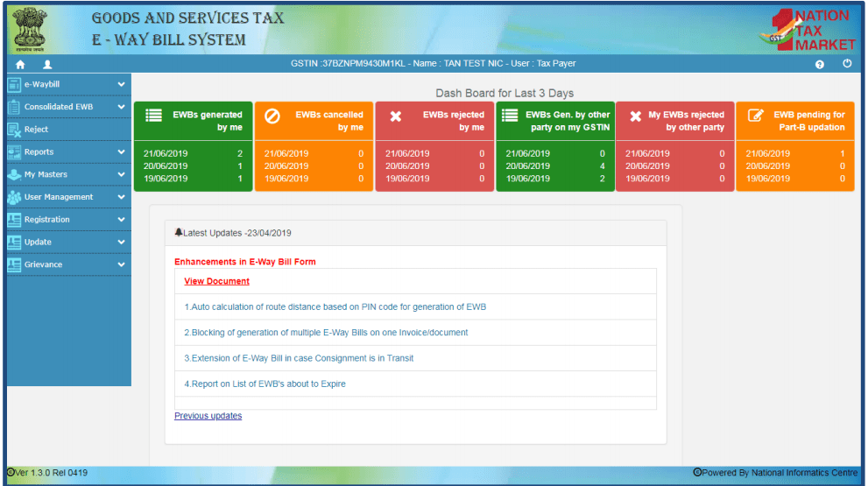Expand the e-Waybill menu chevron
868x486 pixels.
[121, 85]
